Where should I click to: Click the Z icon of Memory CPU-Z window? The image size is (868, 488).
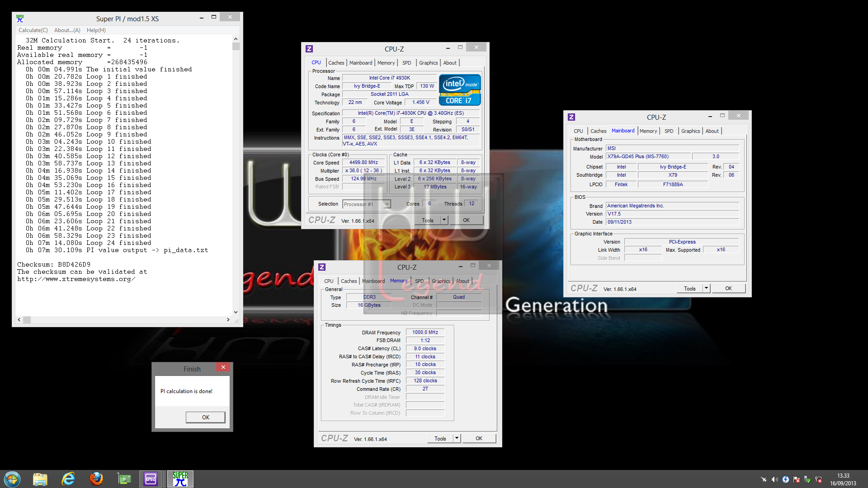click(322, 267)
